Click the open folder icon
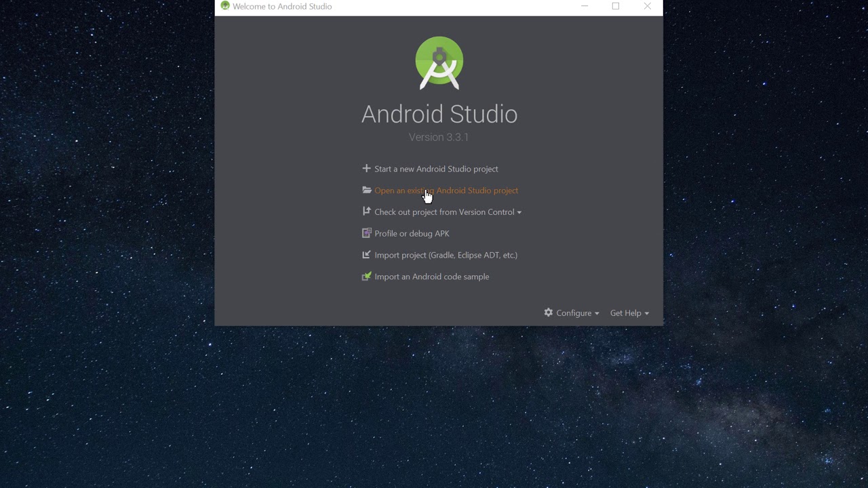The height and width of the screenshot is (488, 868). (367, 190)
